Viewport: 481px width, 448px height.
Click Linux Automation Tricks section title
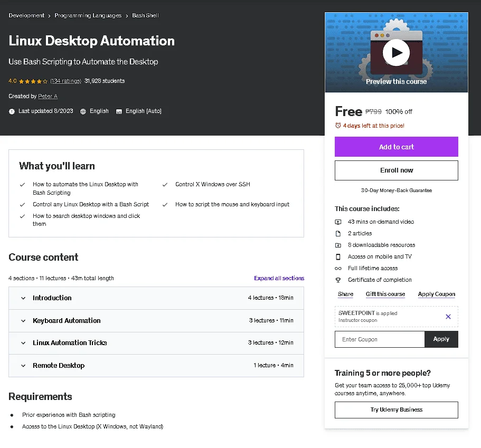(70, 343)
